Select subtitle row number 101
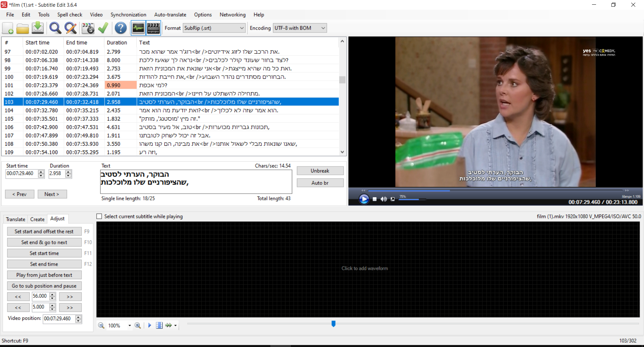 pos(171,85)
